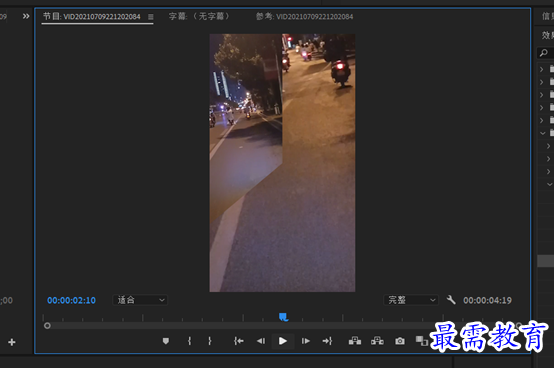Click the video preview frame

[282, 163]
